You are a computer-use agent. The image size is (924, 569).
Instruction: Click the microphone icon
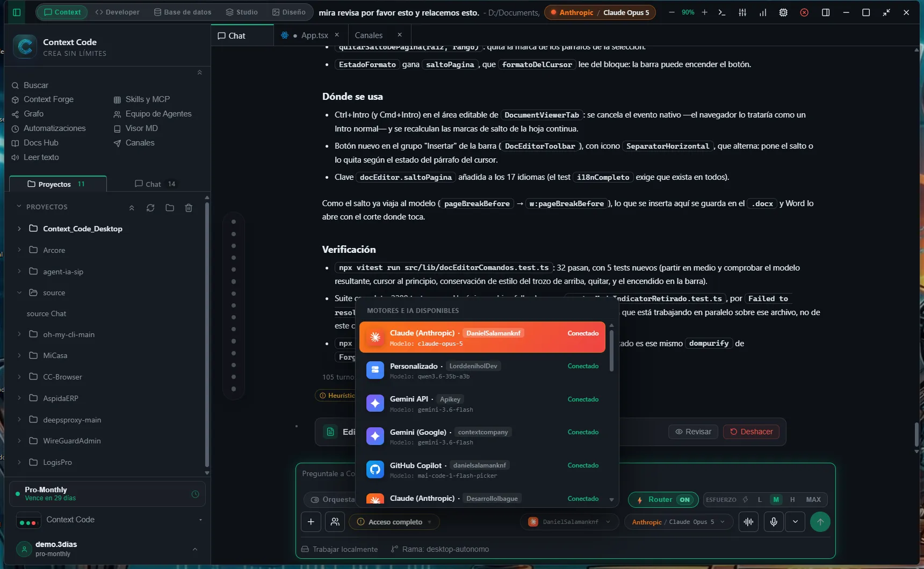coord(774,522)
